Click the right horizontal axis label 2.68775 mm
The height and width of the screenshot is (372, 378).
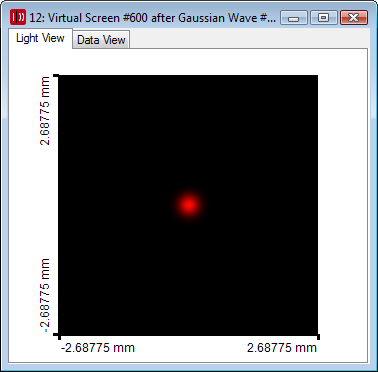pyautogui.click(x=282, y=348)
